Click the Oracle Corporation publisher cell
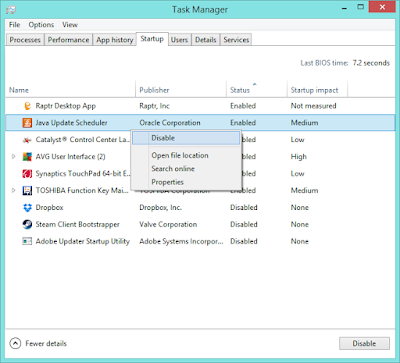Viewport: 400px width, 363px height. pyautogui.click(x=170, y=123)
